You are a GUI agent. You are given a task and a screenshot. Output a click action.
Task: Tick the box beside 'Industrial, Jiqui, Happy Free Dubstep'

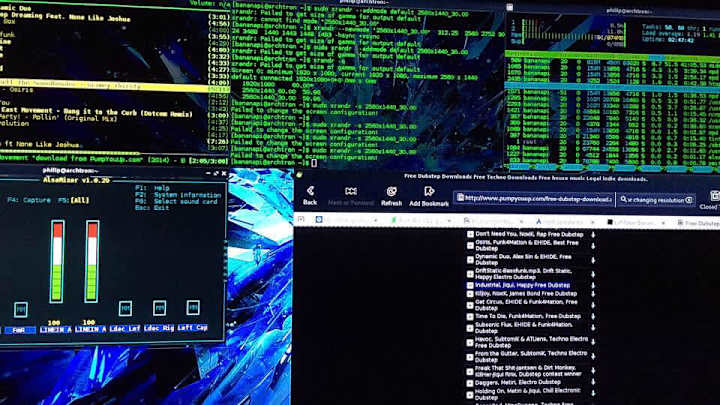click(x=470, y=285)
